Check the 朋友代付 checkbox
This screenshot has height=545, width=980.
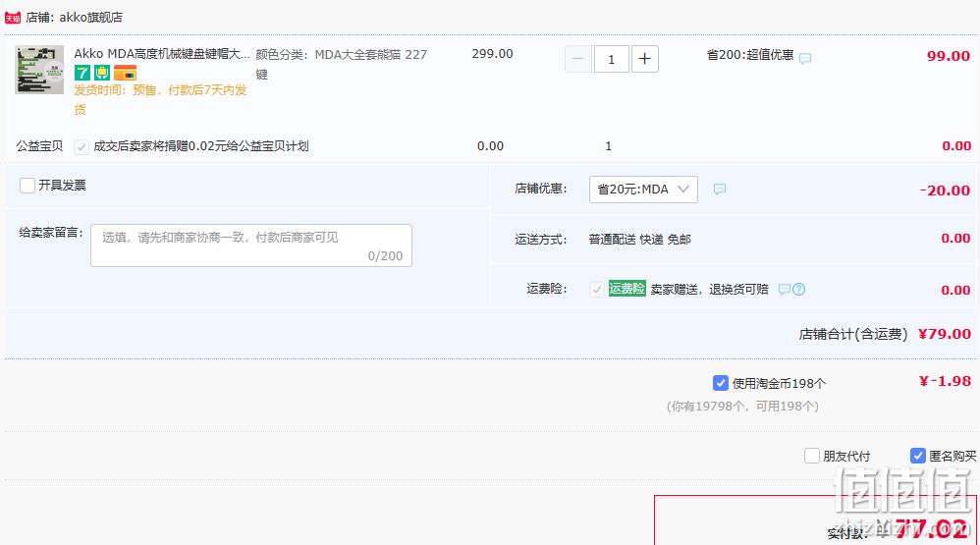click(x=812, y=456)
